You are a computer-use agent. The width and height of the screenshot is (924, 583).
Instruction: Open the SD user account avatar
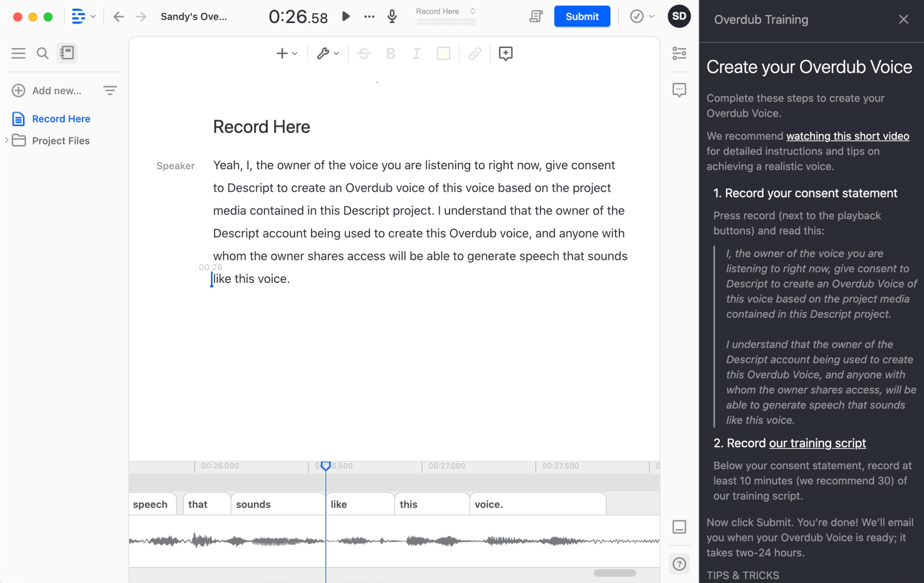679,16
